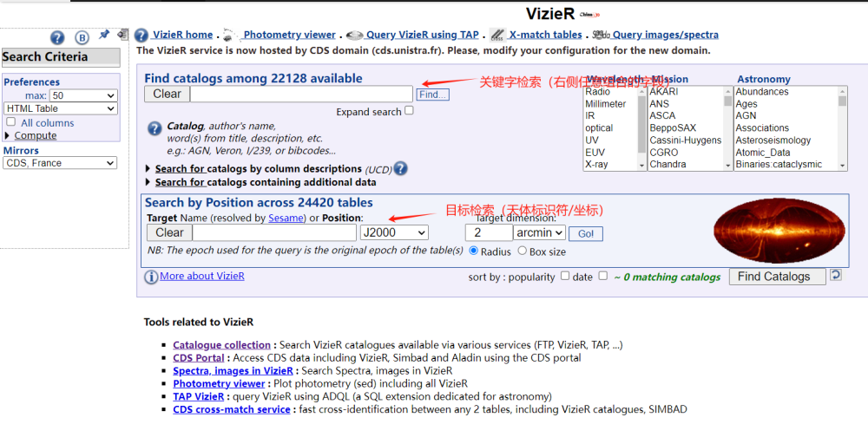868x424 pixels.
Task: Click the circled B bookmark icon
Action: point(82,37)
